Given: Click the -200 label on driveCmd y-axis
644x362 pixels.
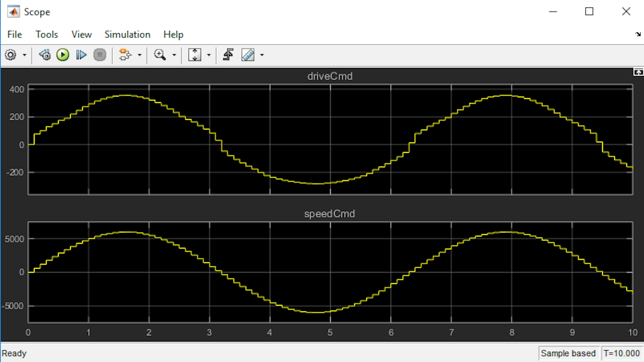Looking at the screenshot, I should coord(15,172).
